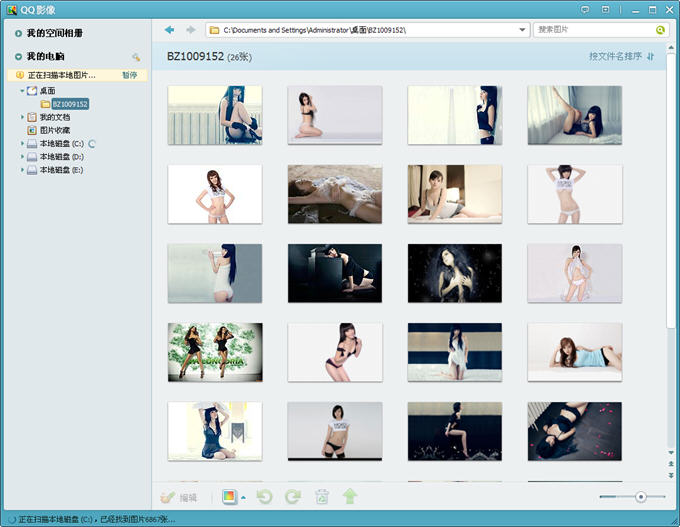This screenshot has width=680, height=527.
Task: Open the feedback speech bubble icon
Action: click(585, 8)
